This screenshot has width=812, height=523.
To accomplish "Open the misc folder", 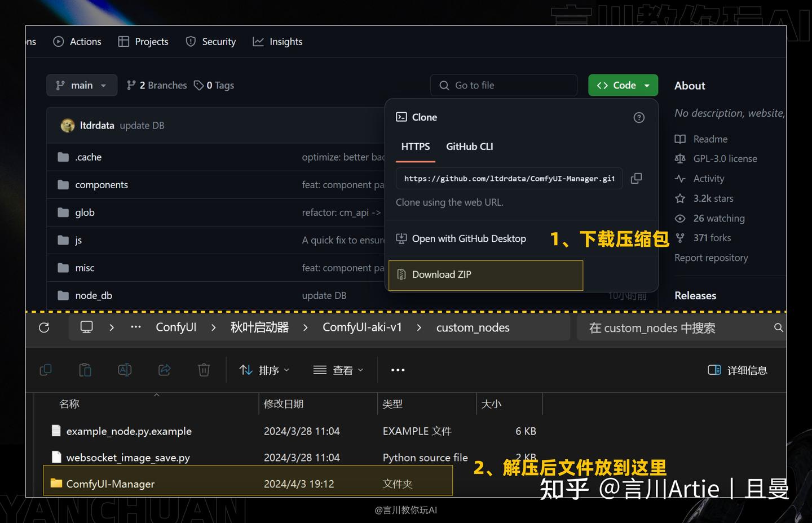I will pyautogui.click(x=85, y=268).
